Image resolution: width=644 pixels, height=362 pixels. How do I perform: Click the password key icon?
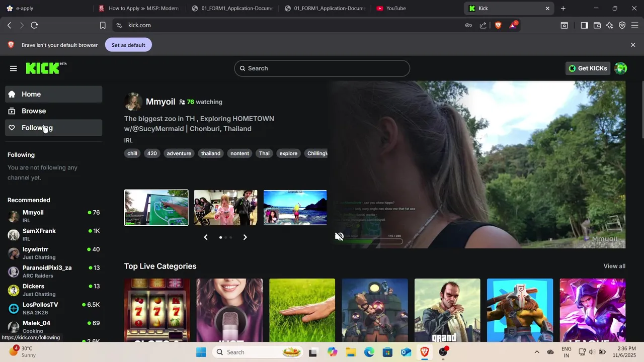coord(468,25)
